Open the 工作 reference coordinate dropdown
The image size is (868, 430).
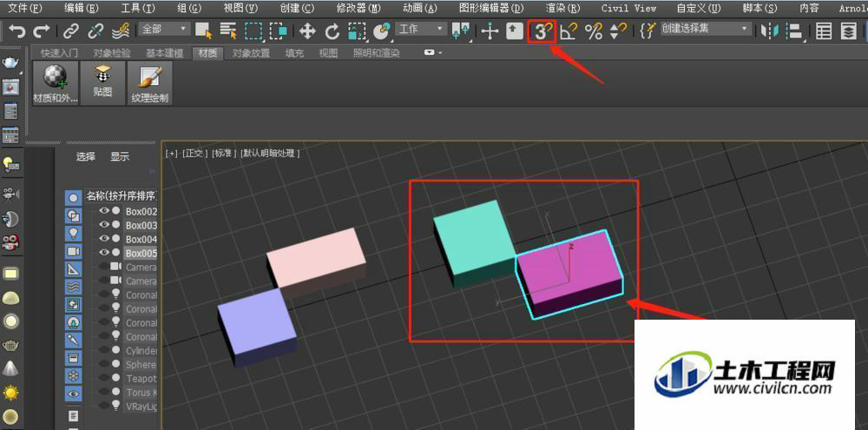click(x=420, y=29)
